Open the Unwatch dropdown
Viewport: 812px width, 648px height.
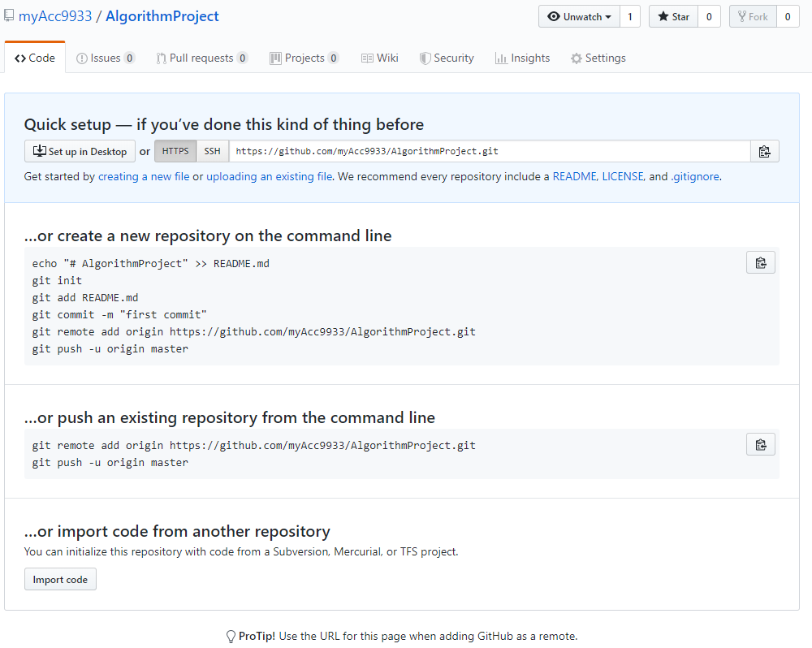click(x=579, y=16)
